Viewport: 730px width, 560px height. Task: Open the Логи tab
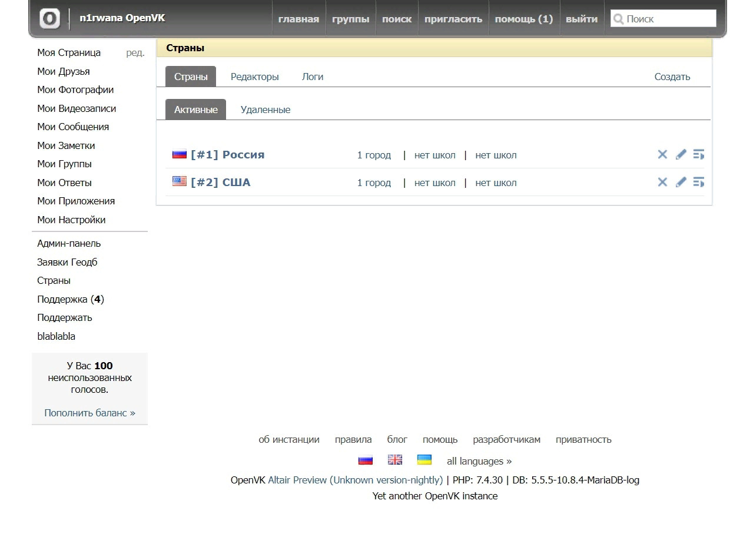[312, 77]
